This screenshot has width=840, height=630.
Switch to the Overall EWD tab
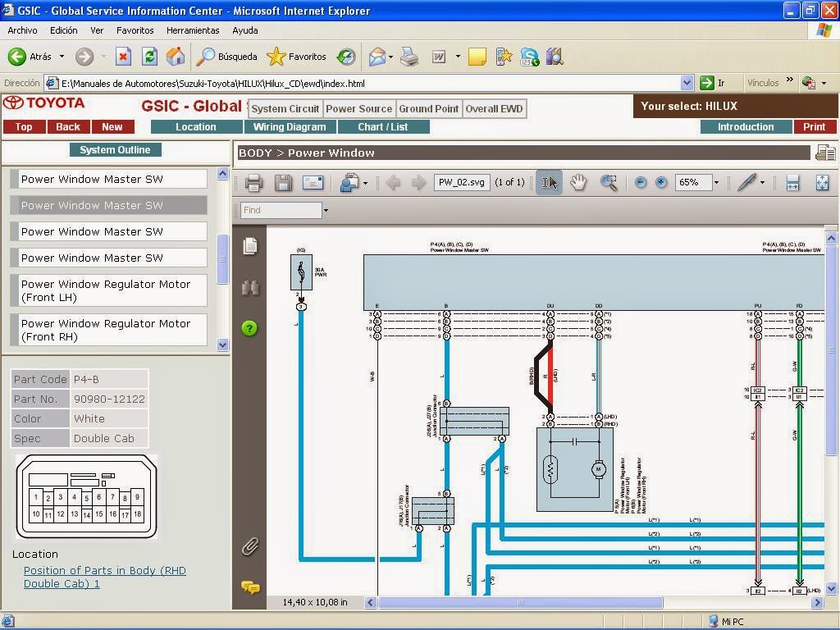pos(494,109)
